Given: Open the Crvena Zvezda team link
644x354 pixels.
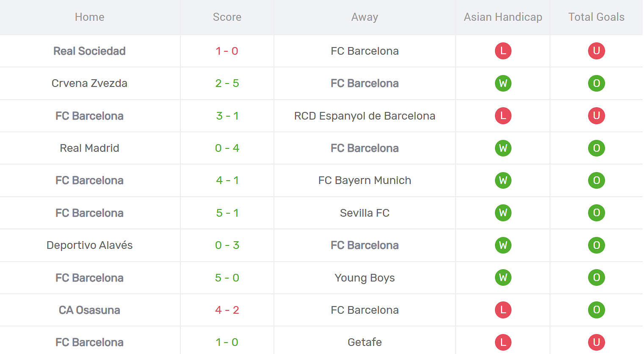Looking at the screenshot, I should pos(89,84).
